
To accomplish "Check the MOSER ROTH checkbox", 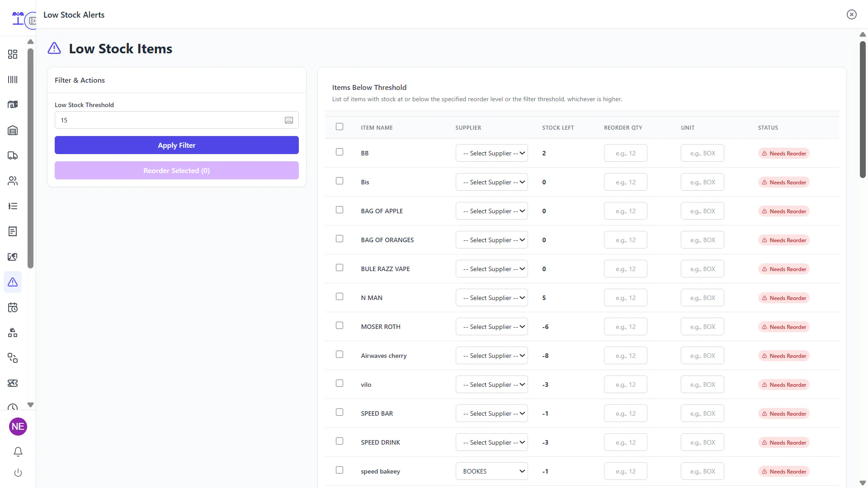I will [x=340, y=325].
